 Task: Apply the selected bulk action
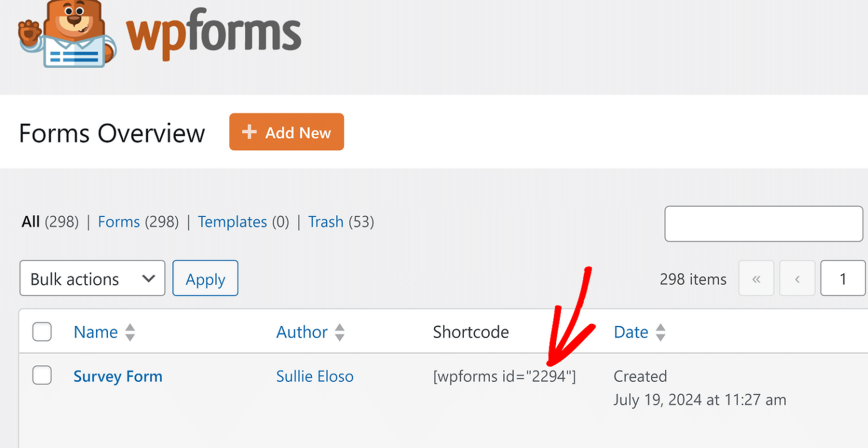[205, 278]
